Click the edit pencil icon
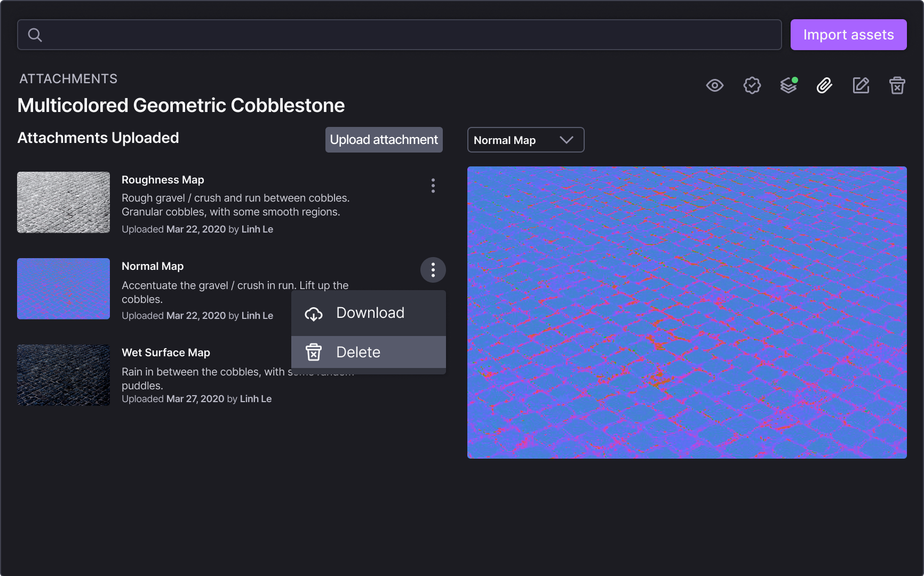This screenshot has height=576, width=924. 861,85
